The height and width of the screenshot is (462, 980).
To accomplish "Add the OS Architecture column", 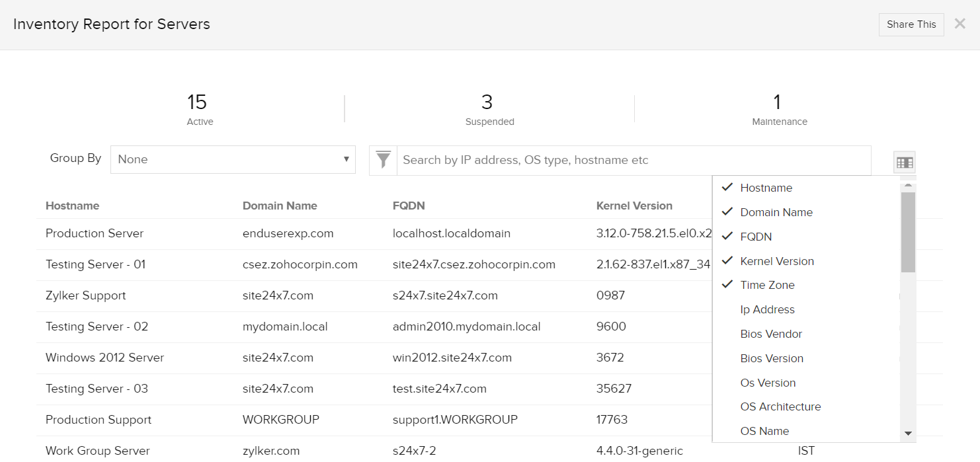I will point(781,406).
